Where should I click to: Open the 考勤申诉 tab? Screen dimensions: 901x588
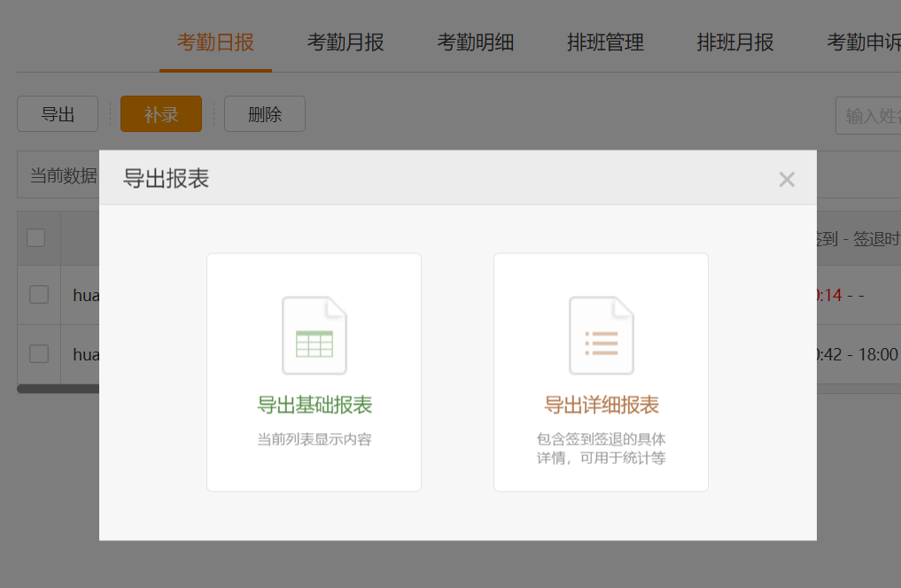864,43
